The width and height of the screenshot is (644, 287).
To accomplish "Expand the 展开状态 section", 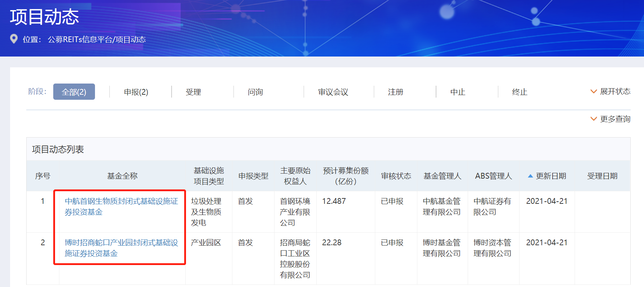I will (611, 91).
